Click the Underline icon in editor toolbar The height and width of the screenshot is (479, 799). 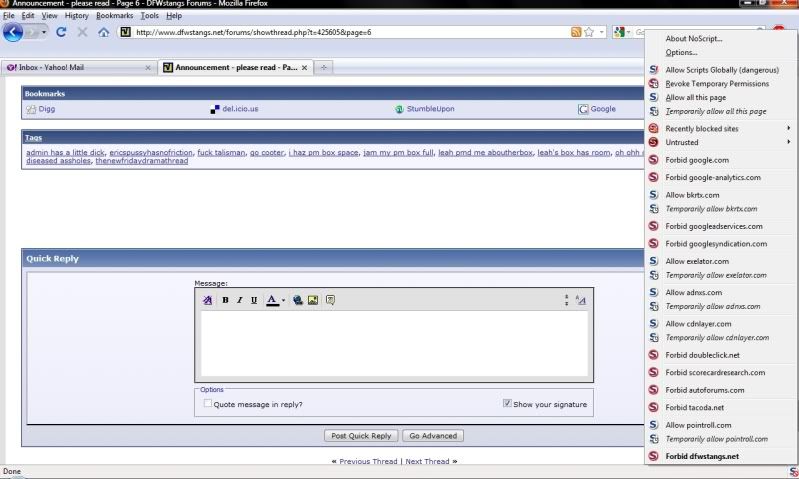tap(254, 300)
